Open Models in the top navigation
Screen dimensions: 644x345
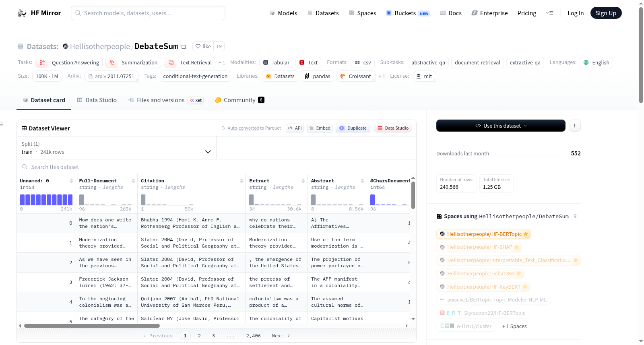(283, 13)
